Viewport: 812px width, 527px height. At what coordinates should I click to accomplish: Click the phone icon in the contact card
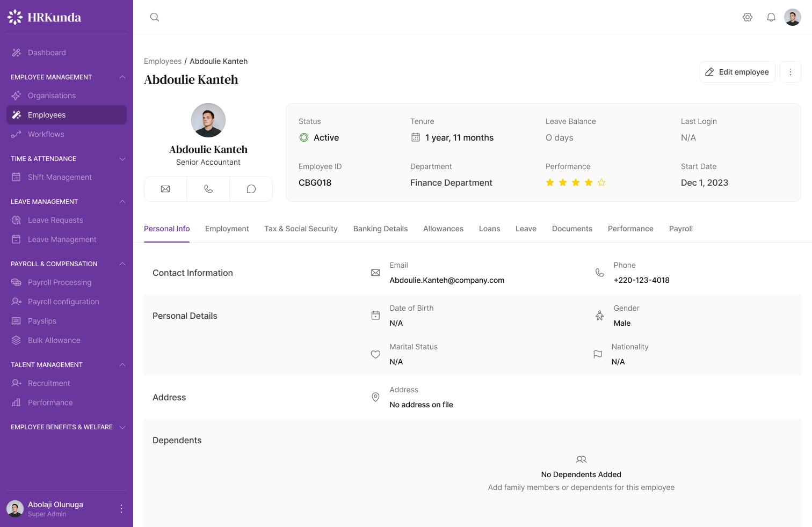pyautogui.click(x=208, y=188)
